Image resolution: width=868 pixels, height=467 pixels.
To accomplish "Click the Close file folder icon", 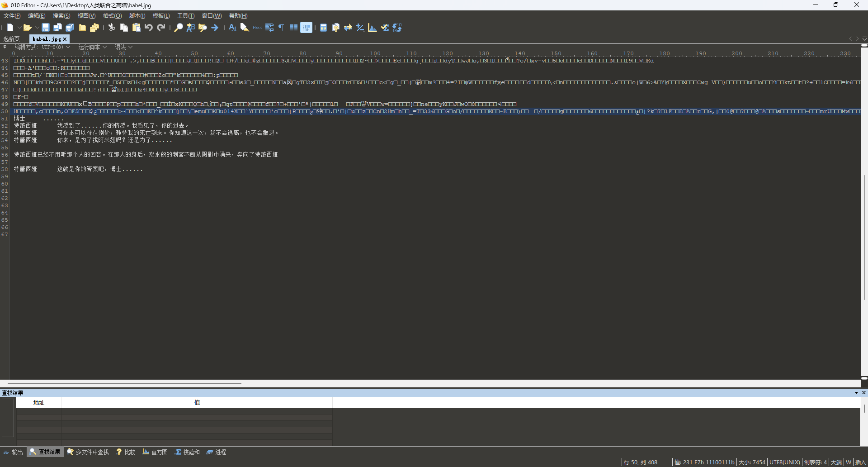I will coord(82,28).
